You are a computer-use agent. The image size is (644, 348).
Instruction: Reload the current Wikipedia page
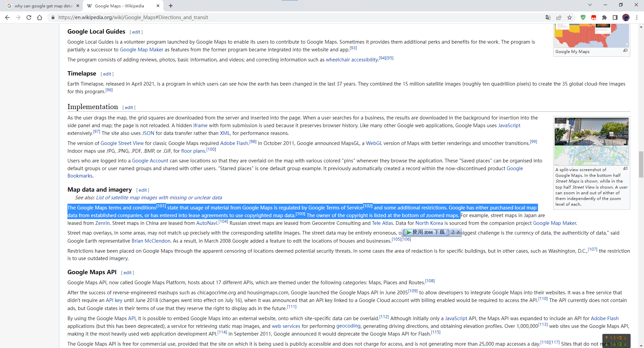click(29, 17)
